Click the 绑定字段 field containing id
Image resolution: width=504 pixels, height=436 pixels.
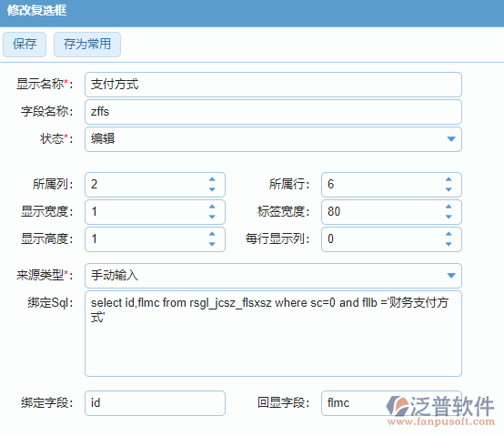[x=155, y=403]
